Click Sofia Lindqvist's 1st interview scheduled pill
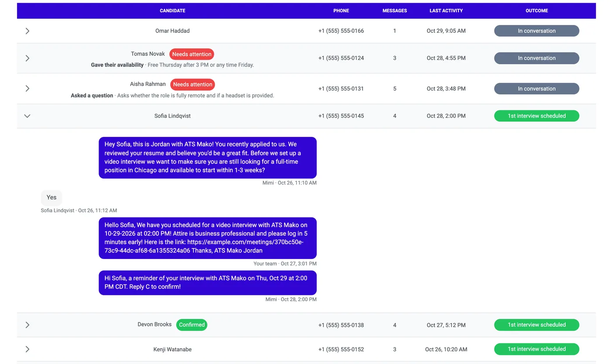Viewport: 613px width, 364px height. coord(537,116)
